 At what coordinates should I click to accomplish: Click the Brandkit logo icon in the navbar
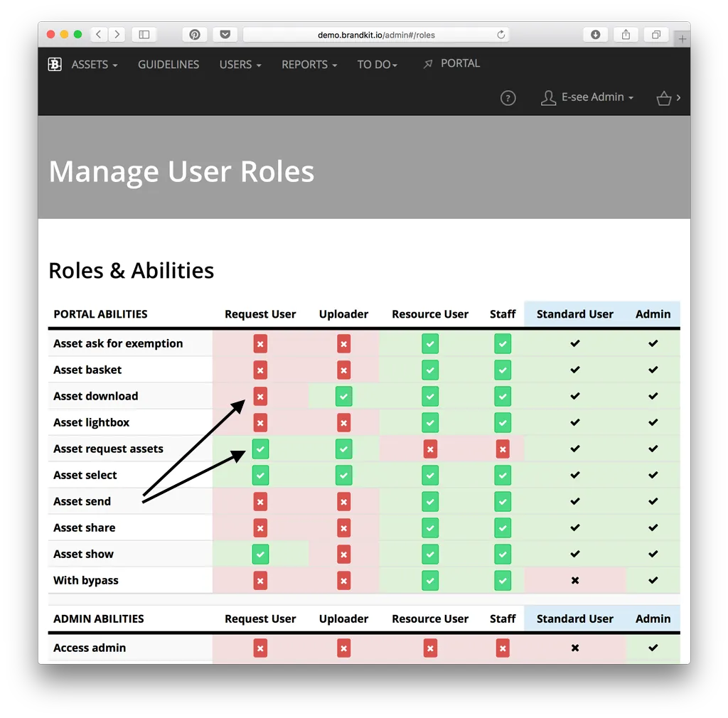(54, 64)
